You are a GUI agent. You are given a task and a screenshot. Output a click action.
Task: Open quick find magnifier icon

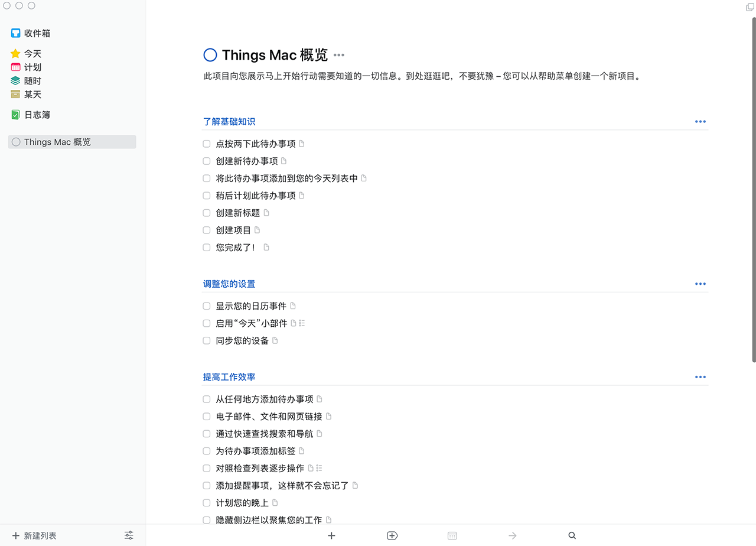pos(572,535)
